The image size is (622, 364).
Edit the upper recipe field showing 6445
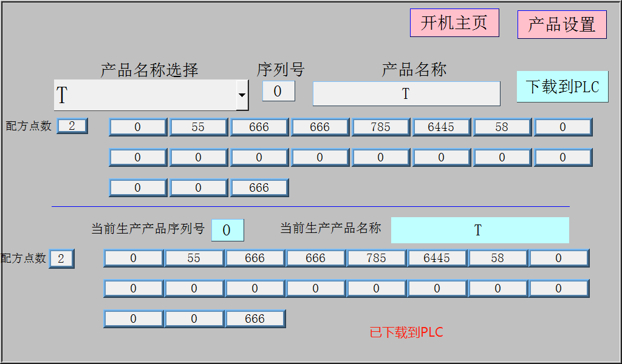pyautogui.click(x=442, y=127)
